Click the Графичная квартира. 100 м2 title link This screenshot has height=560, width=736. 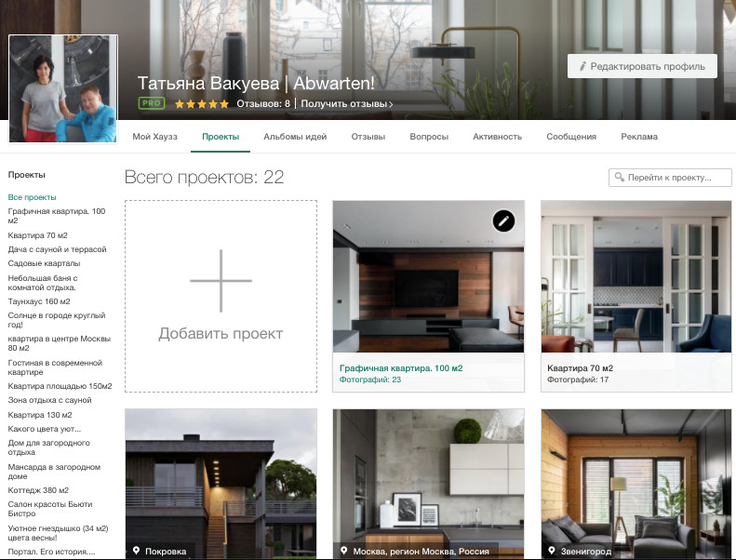401,368
